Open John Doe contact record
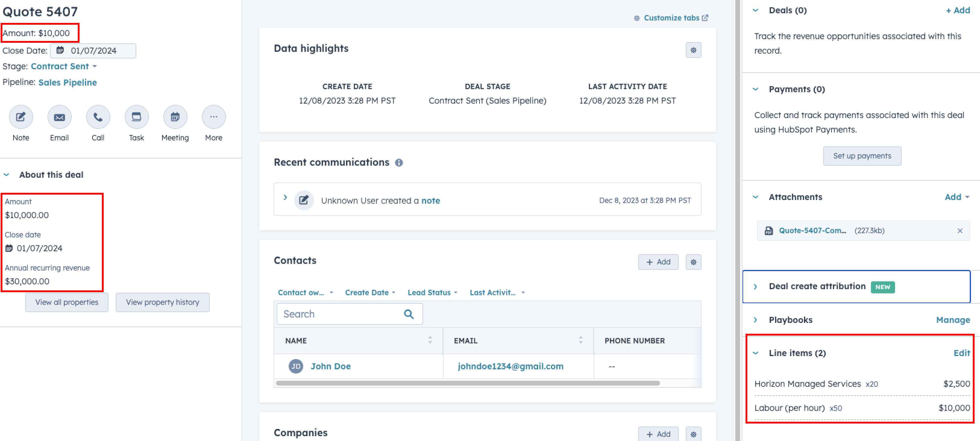 [331, 366]
